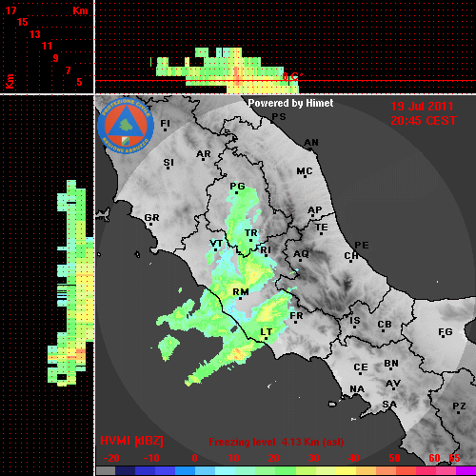Click the yellow swatch below the 40 label
Screen dimensions: 476x476
pyautogui.click(x=346, y=470)
